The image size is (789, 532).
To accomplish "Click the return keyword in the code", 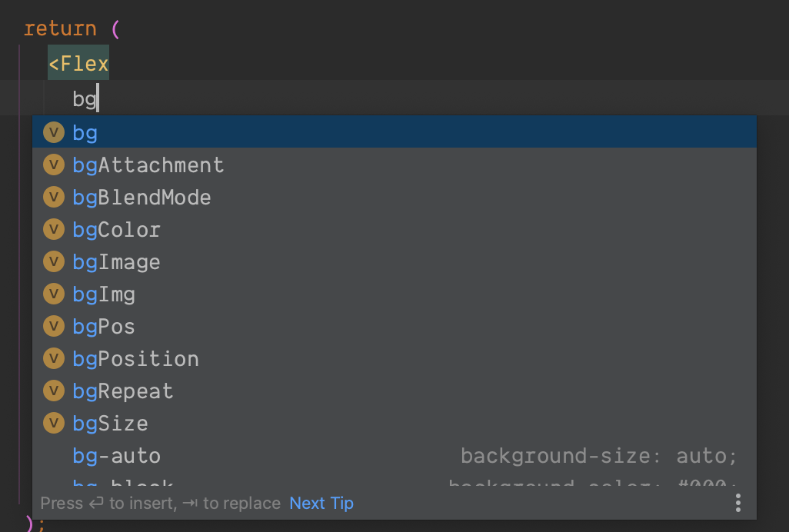I will [60, 28].
